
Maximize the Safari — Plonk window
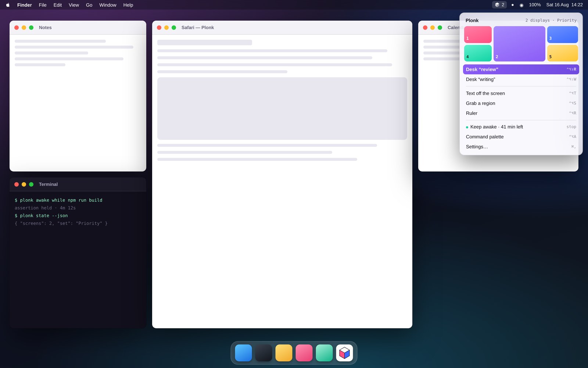point(174,28)
